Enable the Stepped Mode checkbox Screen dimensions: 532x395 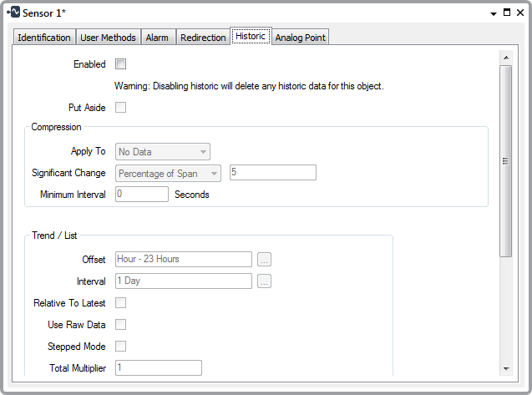(x=120, y=347)
